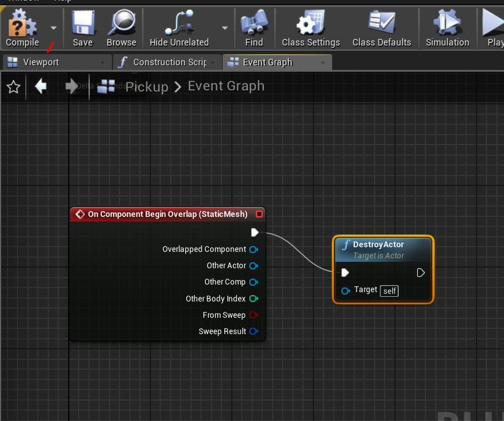Click the Other Body Index pin
The image size is (504, 421).
(253, 299)
